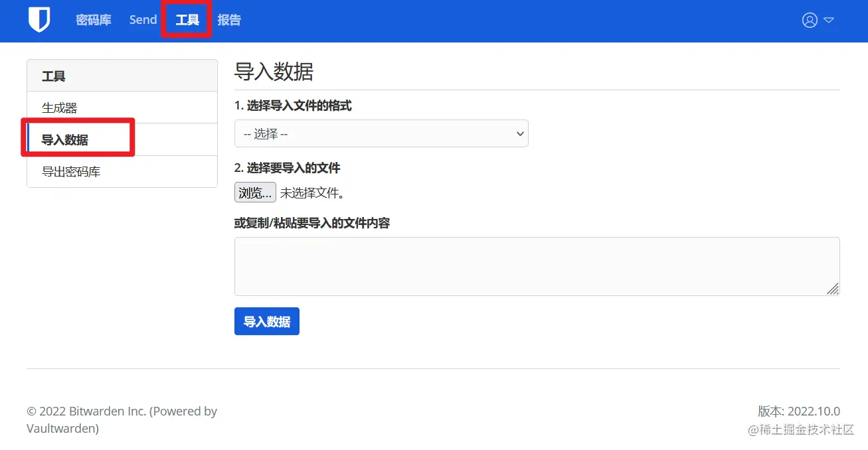Image resolution: width=868 pixels, height=450 pixels.
Task: Click the Bitwarden shield logo
Action: click(39, 20)
